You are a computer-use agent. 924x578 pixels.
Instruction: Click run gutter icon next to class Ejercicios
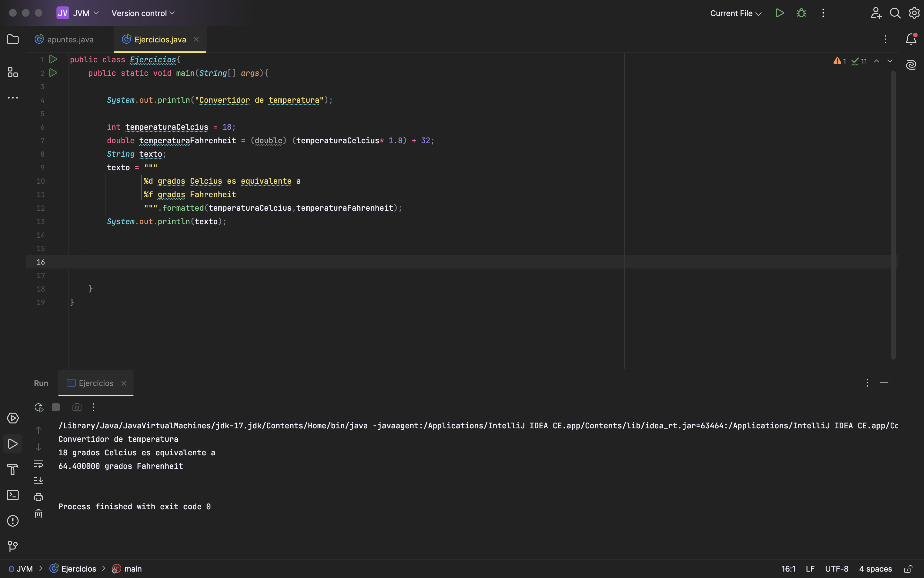tap(54, 59)
